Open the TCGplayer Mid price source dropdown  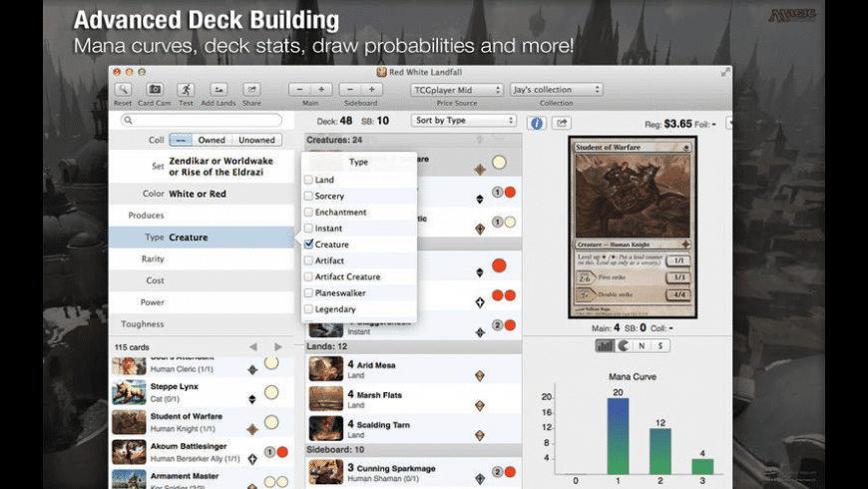click(x=457, y=90)
